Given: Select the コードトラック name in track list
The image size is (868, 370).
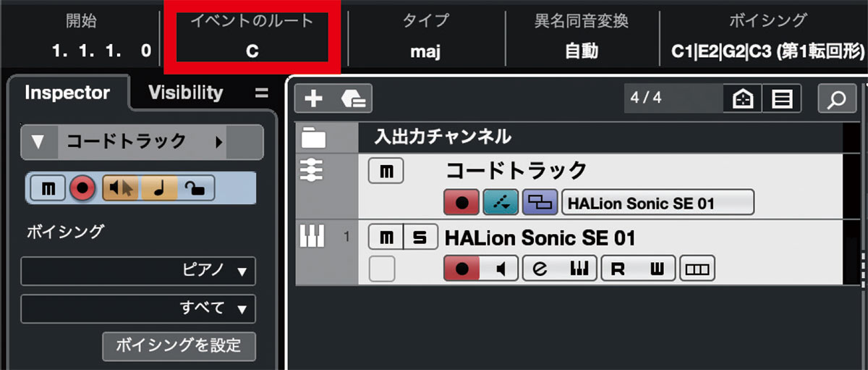Looking at the screenshot, I should coord(516,171).
